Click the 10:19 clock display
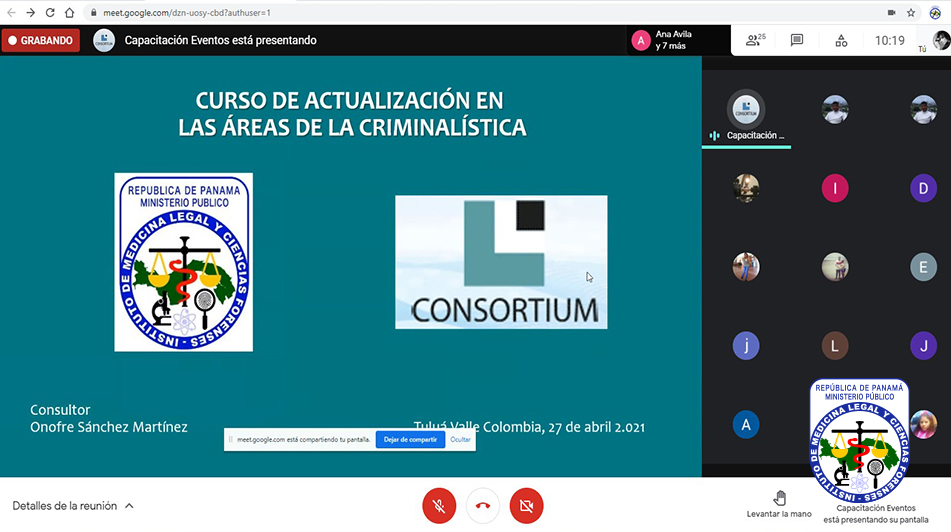Image resolution: width=951 pixels, height=532 pixels. point(889,41)
